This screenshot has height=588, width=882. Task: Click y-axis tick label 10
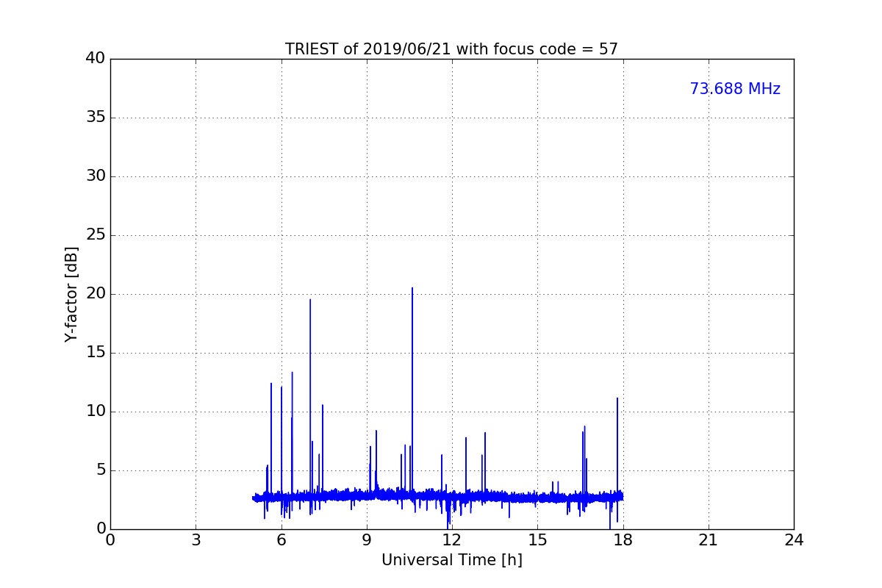click(96, 412)
